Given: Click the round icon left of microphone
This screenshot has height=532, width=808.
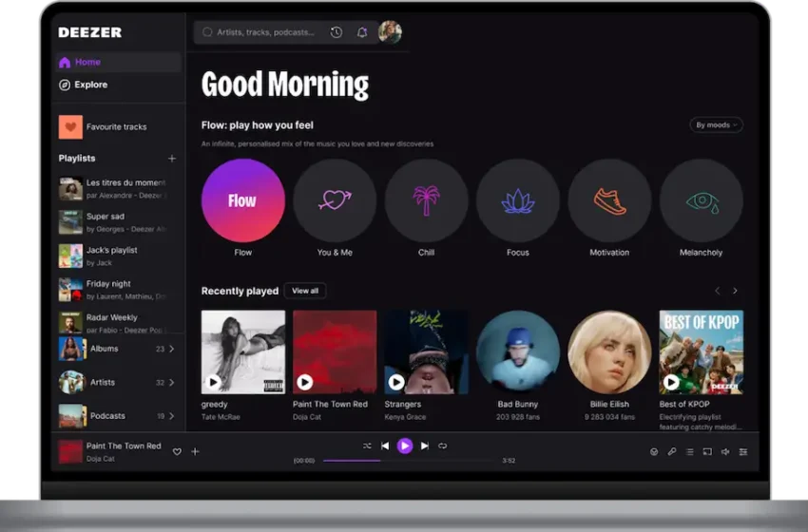Looking at the screenshot, I should [654, 452].
